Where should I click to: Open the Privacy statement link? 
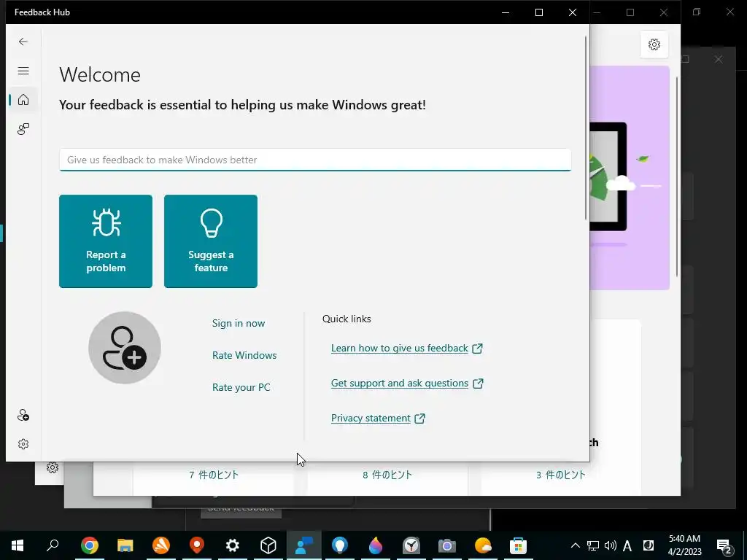point(378,418)
